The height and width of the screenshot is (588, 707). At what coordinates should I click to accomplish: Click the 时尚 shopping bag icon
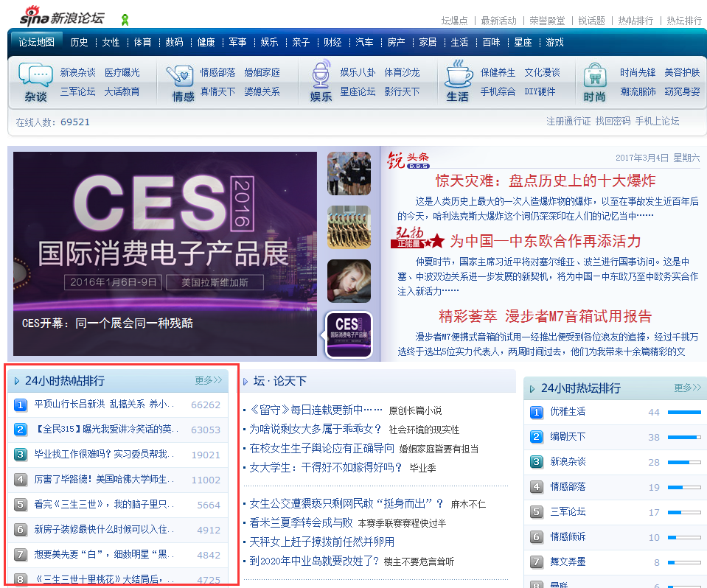tap(594, 75)
